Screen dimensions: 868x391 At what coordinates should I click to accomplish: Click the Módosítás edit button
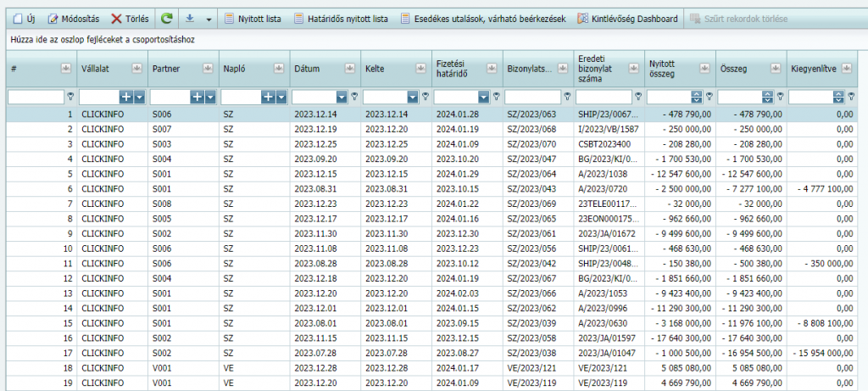[75, 18]
